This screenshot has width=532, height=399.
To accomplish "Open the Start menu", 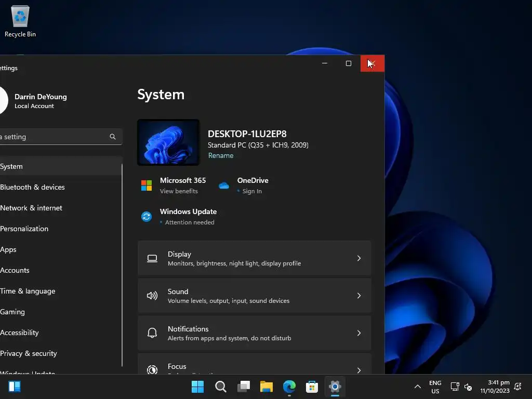I will (198, 387).
